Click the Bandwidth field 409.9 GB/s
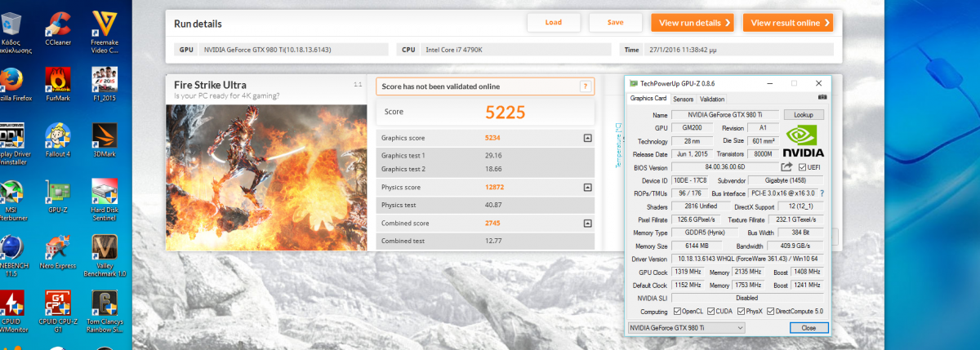Viewport: 980px width, 350px height. point(796,246)
